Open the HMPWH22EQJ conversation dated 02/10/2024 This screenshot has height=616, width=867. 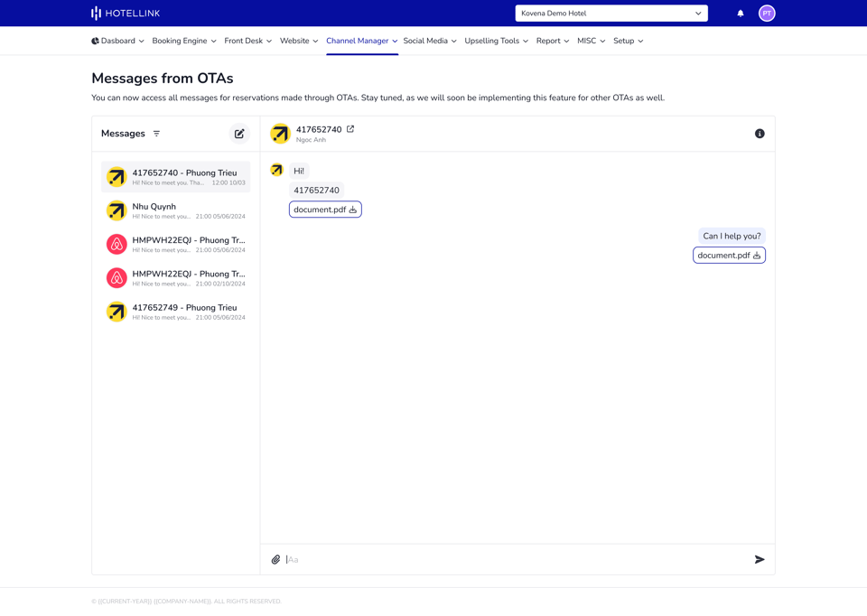point(176,278)
